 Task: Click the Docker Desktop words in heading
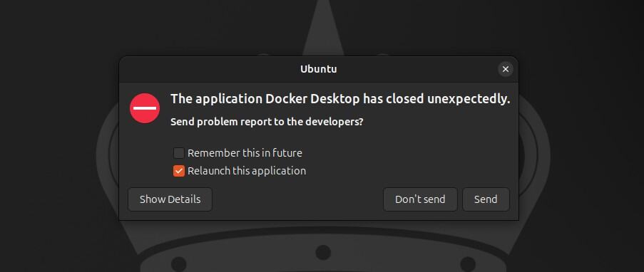coord(312,99)
